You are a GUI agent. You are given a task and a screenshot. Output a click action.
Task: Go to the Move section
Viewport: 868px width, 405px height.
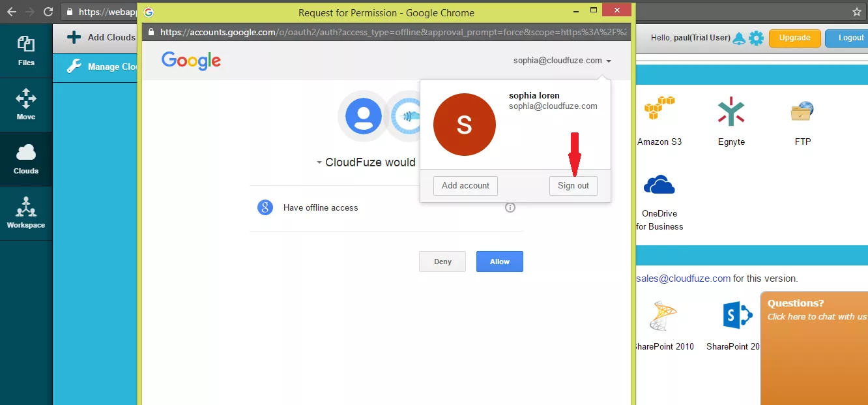click(26, 105)
